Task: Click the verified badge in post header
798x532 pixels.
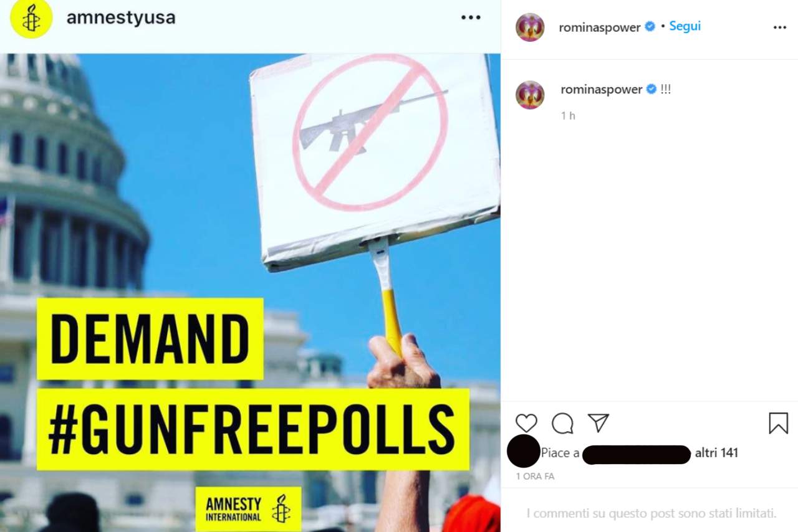Action: [650, 26]
